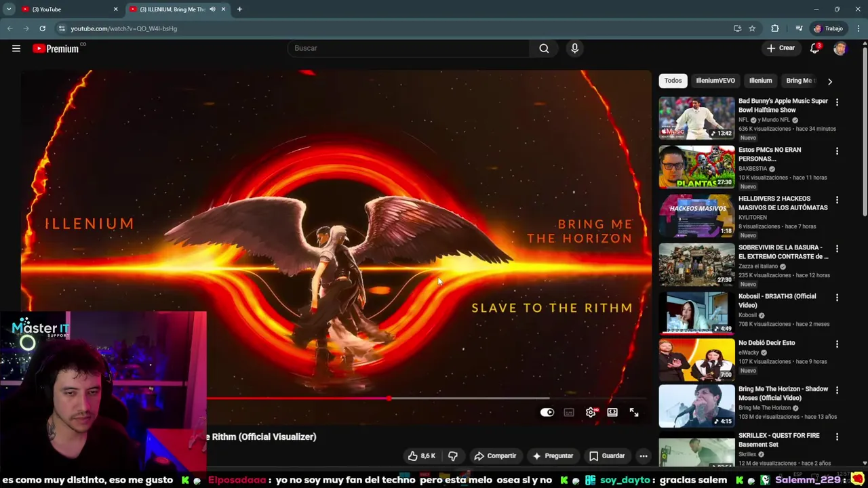This screenshot has width=868, height=488.
Task: Open options for Estos PMCs video
Action: point(837,151)
